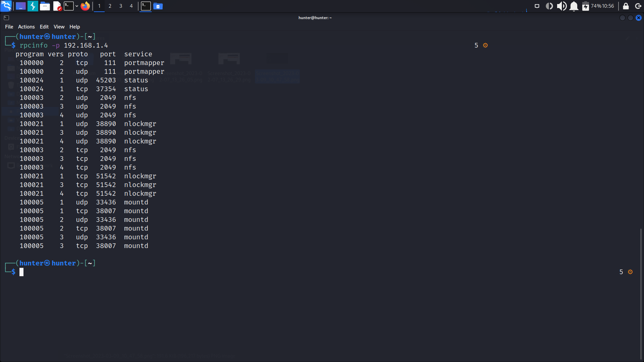Toggle the display brightness half-circle icon
Image resolution: width=644 pixels, height=362 pixels.
549,6
